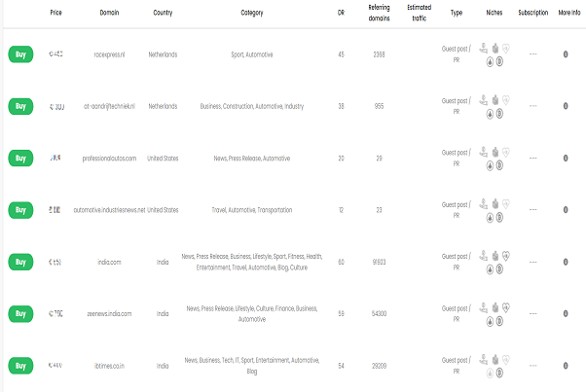The width and height of the screenshot is (586, 392).
Task: Buy the india.com listing
Action: click(20, 262)
